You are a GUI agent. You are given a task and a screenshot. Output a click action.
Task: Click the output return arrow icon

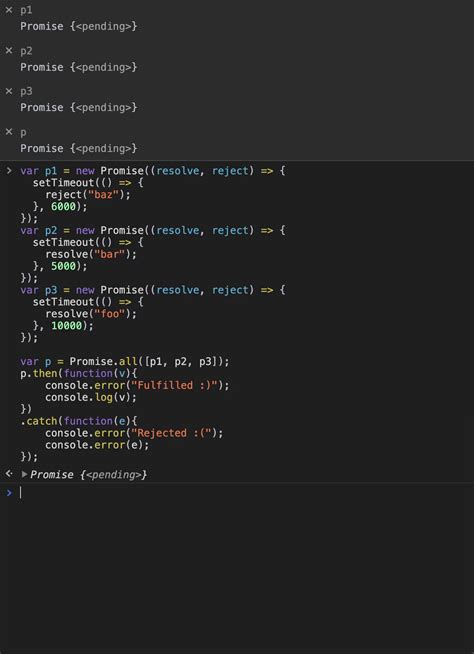(x=9, y=474)
